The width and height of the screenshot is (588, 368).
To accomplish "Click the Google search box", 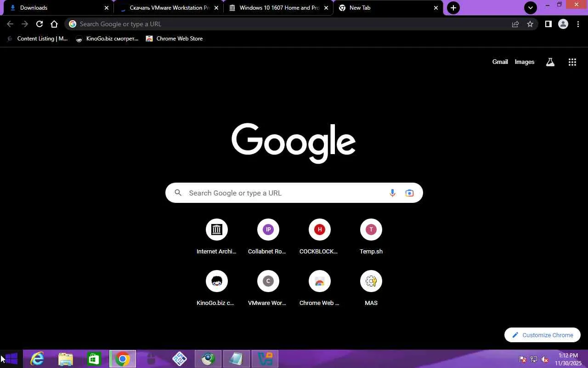I will [294, 193].
